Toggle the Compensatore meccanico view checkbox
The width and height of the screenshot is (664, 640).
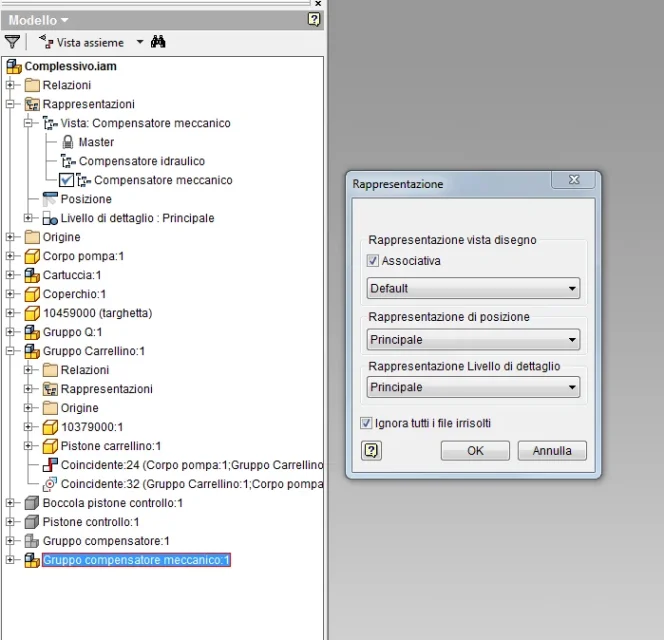66,180
